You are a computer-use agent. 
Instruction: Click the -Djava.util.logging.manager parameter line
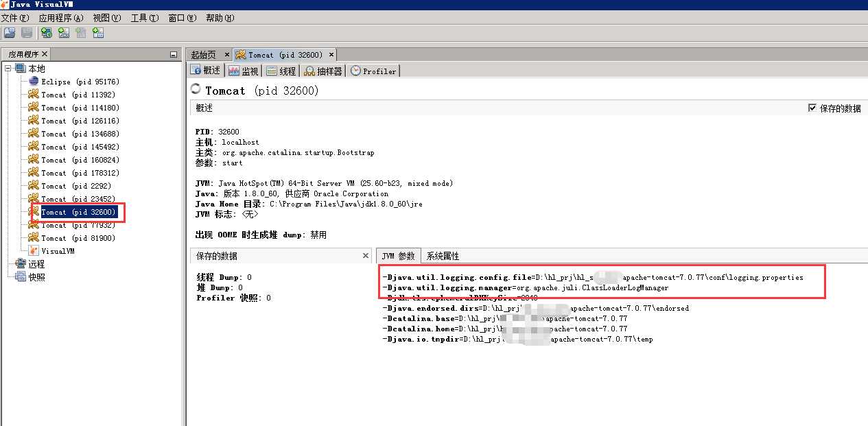tap(525, 287)
